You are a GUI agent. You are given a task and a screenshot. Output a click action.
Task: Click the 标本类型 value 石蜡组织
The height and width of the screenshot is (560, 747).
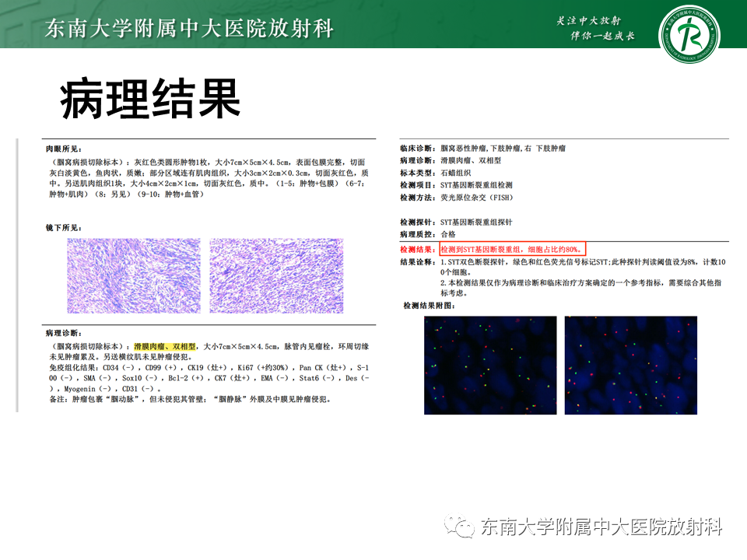tap(455, 173)
